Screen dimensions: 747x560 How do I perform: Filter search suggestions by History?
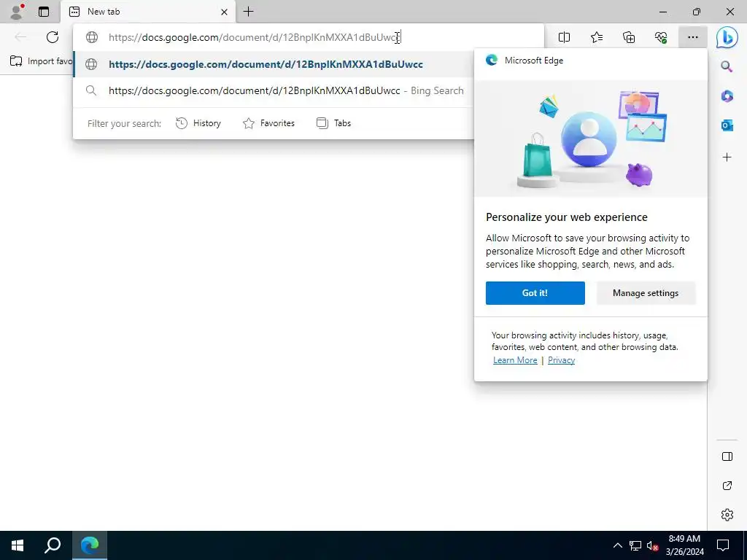(198, 123)
